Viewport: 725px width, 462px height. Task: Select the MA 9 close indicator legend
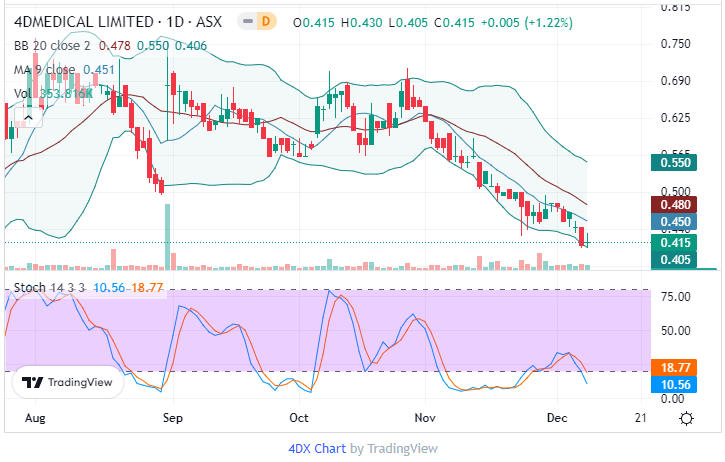[x=45, y=69]
